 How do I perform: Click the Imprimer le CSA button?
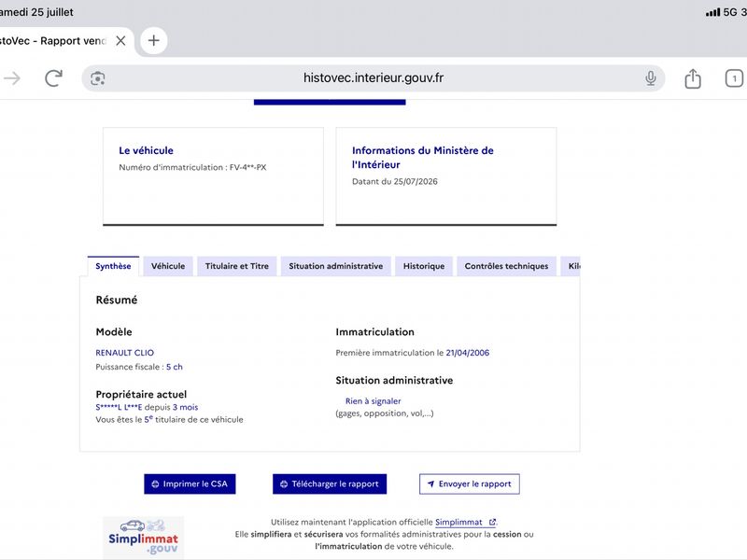coord(190,483)
